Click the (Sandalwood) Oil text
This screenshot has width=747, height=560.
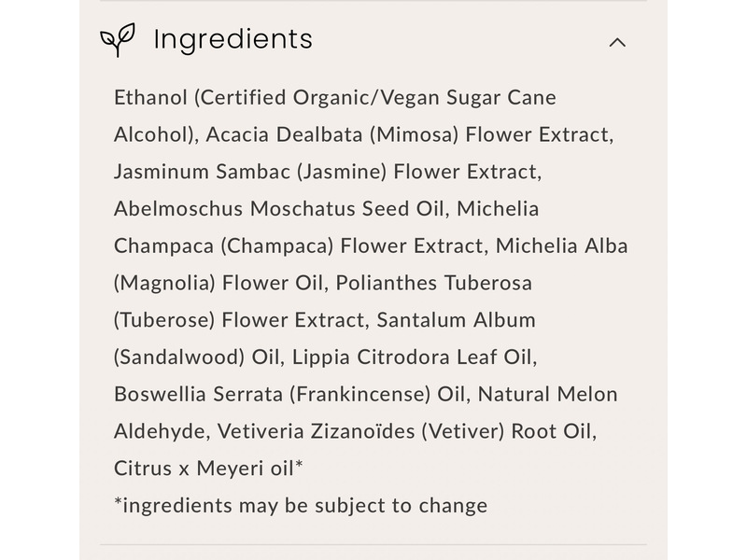pyautogui.click(x=199, y=357)
